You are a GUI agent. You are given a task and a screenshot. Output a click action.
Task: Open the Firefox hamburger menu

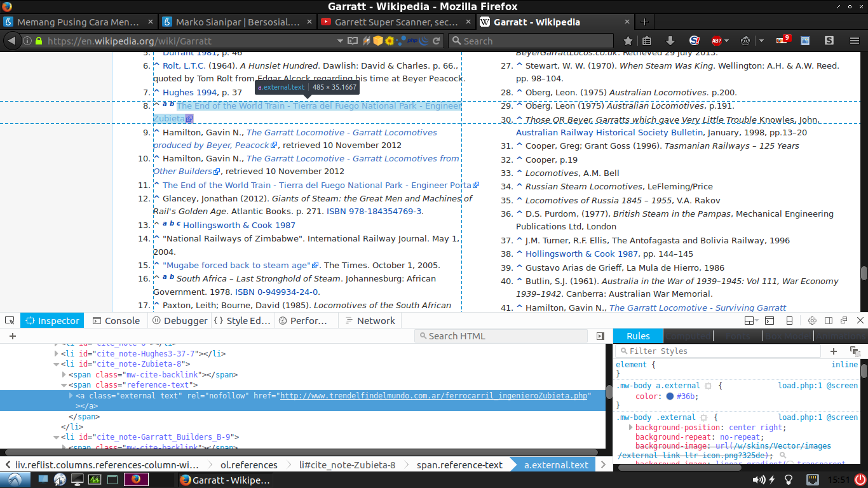pos(854,41)
